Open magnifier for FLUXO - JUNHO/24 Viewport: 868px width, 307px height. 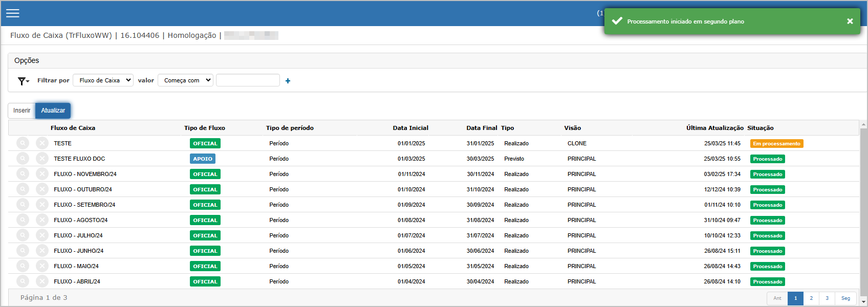(x=23, y=251)
